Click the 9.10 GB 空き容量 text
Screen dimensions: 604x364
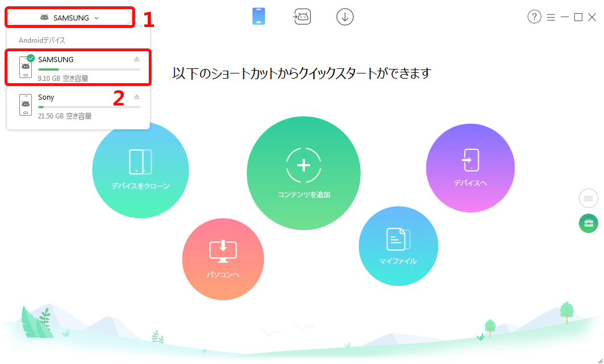pyautogui.click(x=63, y=78)
